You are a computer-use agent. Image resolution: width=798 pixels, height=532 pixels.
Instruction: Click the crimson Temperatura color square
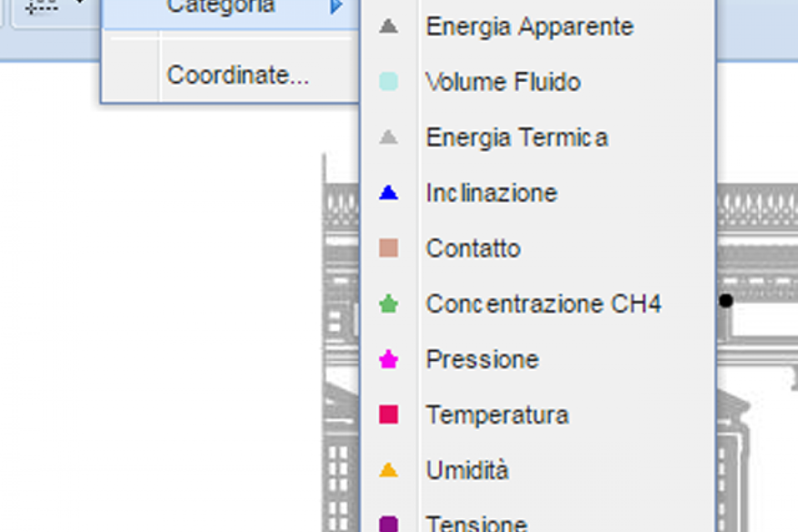tap(388, 415)
